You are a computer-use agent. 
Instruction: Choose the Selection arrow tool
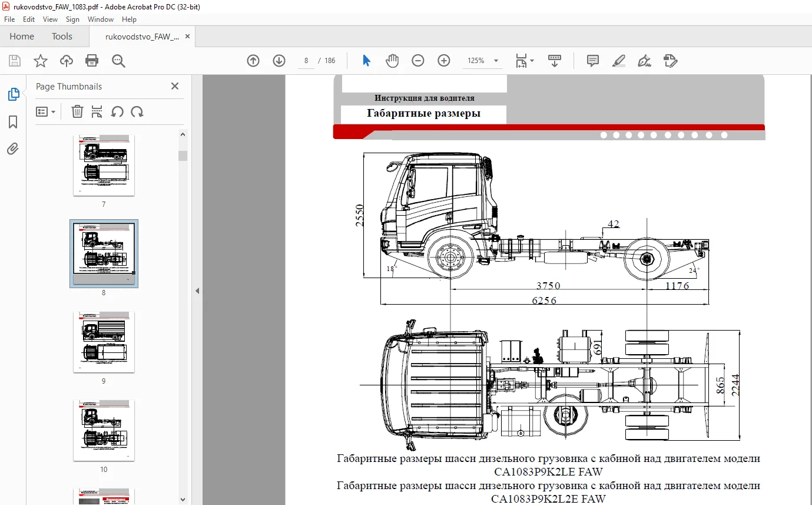367,61
